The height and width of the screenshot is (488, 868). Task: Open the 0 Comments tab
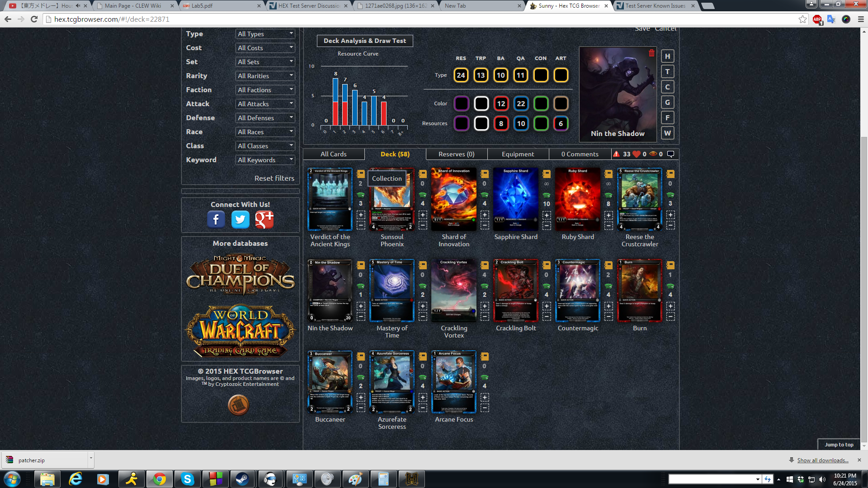(580, 154)
